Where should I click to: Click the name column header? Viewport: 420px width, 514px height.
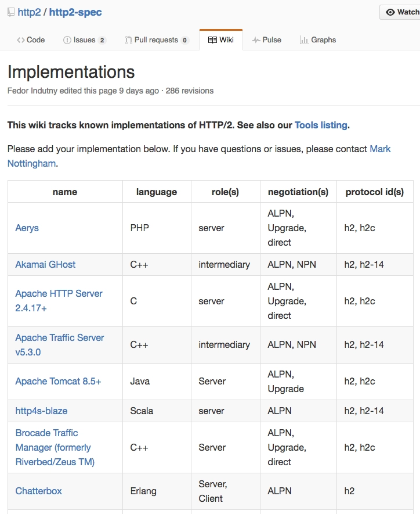coord(65,192)
